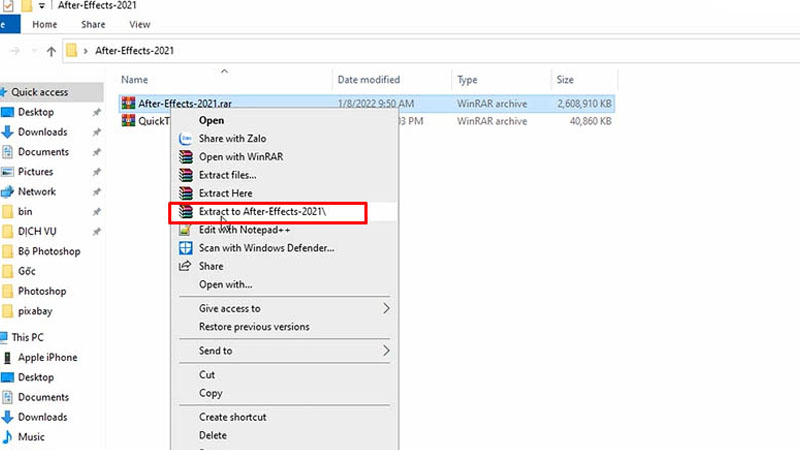
Task: Click Name column sort arrow
Action: (224, 71)
